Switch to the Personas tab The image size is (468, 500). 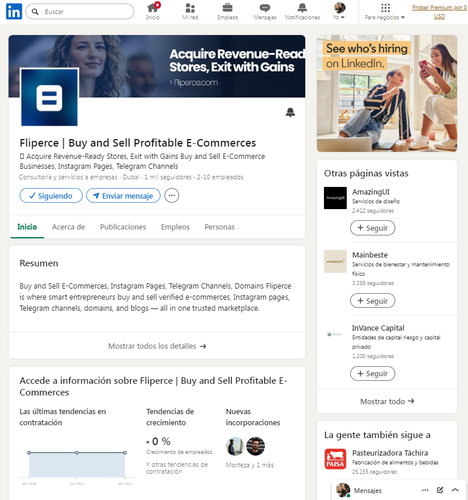click(x=220, y=227)
